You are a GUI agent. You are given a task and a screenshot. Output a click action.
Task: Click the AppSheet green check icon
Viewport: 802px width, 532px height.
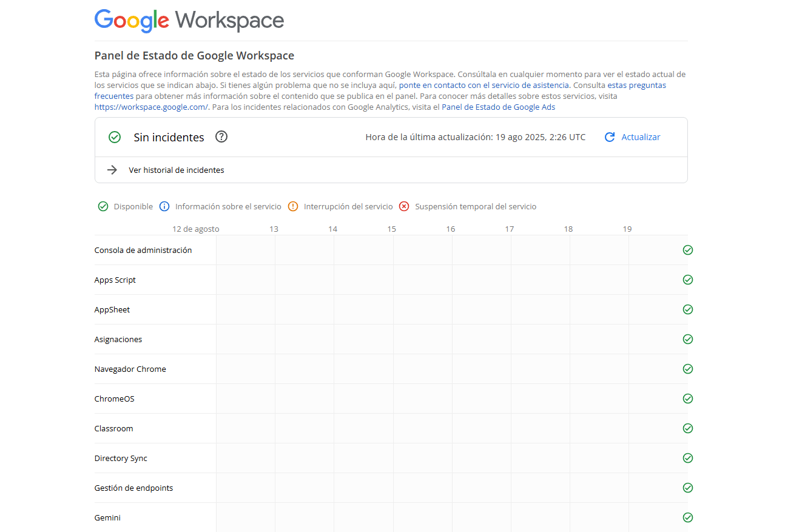click(687, 309)
